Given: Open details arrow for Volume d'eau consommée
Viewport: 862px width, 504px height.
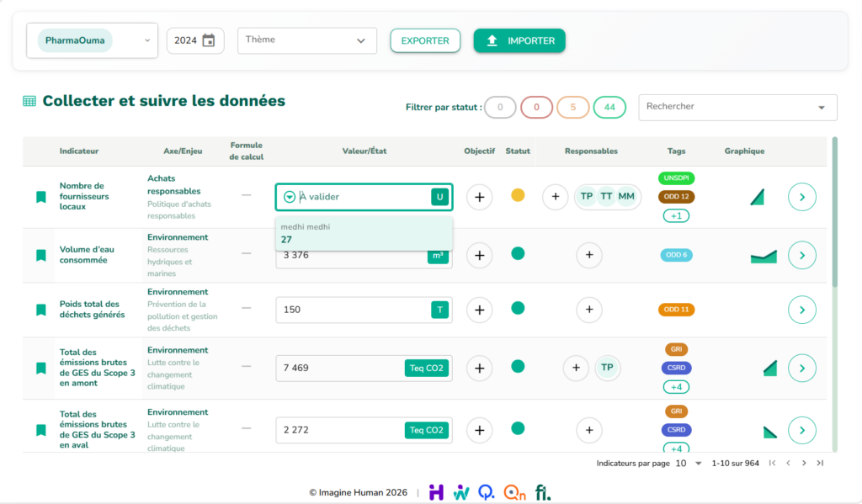Looking at the screenshot, I should pyautogui.click(x=802, y=255).
